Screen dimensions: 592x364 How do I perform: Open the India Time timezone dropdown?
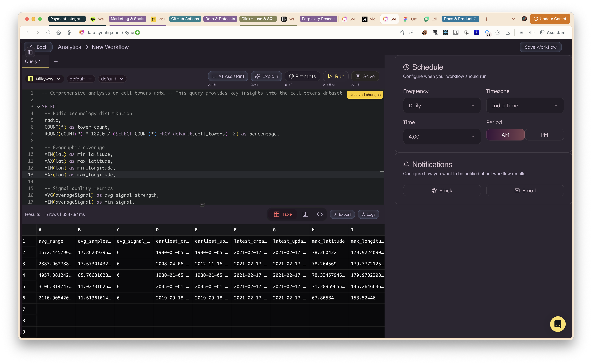[x=525, y=106]
